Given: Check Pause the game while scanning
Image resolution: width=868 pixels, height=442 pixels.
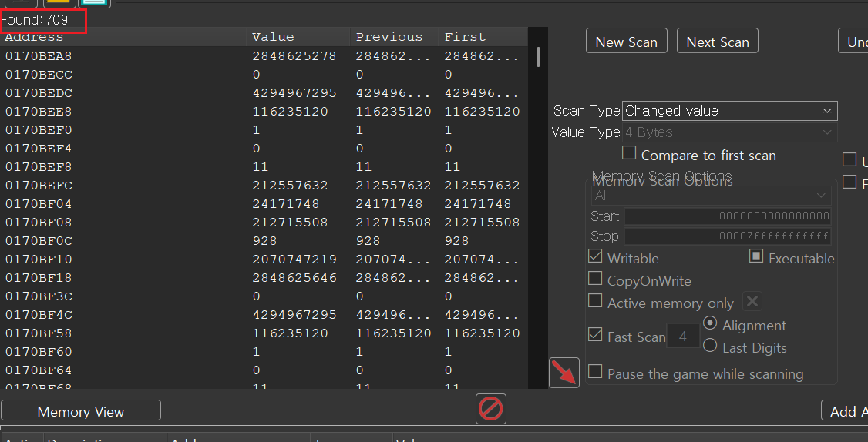Looking at the screenshot, I should click(595, 373).
